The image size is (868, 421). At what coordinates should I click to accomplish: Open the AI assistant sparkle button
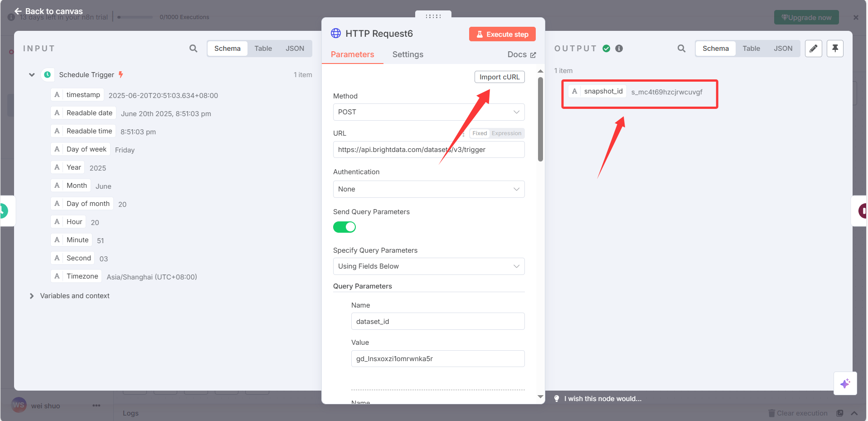point(845,383)
